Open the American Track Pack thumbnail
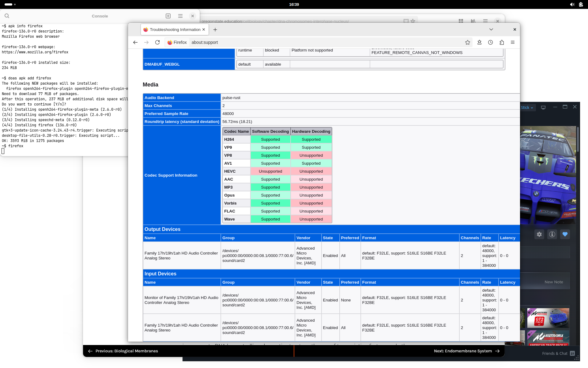 click(x=548, y=338)
